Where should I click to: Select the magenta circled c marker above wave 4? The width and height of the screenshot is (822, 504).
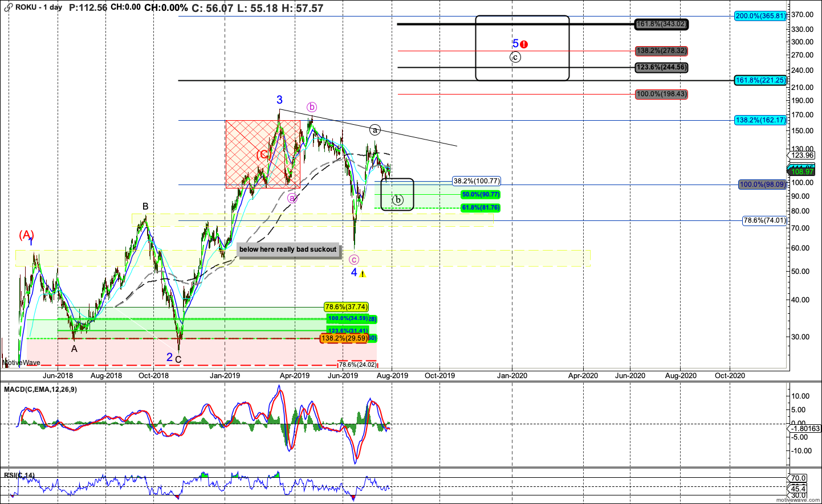point(354,260)
